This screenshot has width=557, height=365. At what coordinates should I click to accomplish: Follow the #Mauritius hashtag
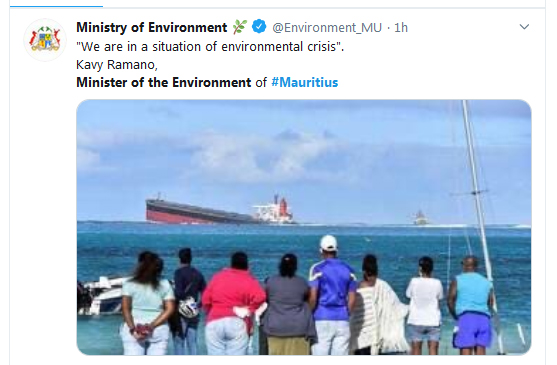click(304, 82)
